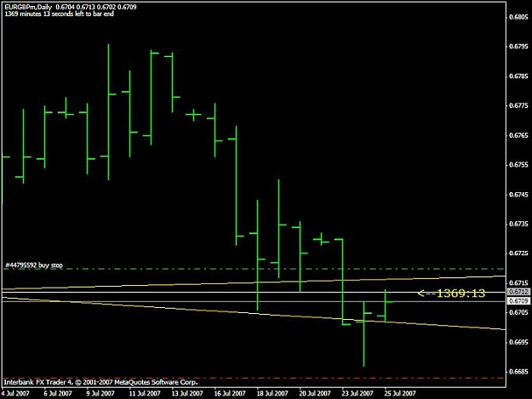Click the yellow '<--1369:13' countdown text
The height and width of the screenshot is (399, 532).
tap(451, 294)
